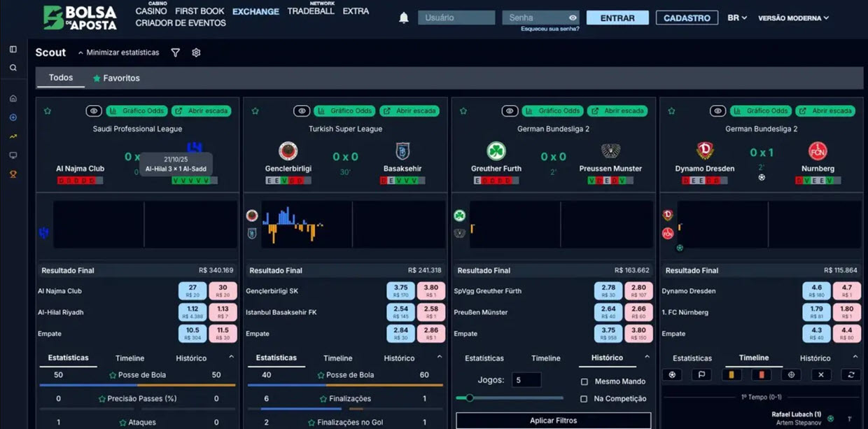868x429 pixels.
Task: Click the search icon in left sidebar
Action: point(13,68)
